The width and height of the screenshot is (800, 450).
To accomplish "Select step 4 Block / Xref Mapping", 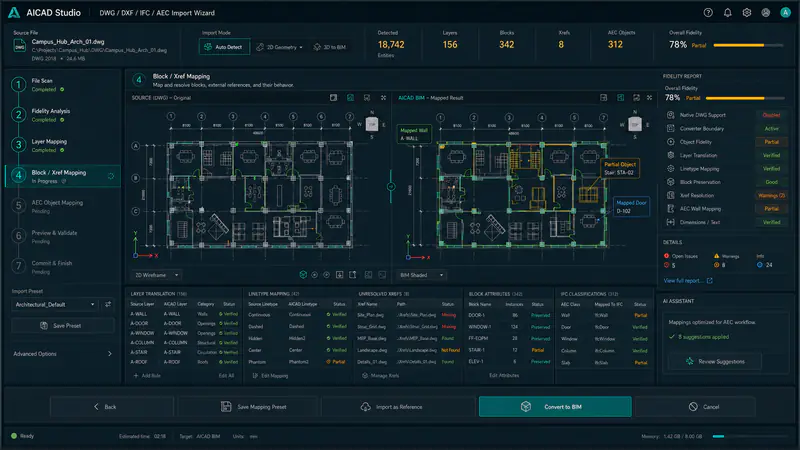I will (63, 176).
